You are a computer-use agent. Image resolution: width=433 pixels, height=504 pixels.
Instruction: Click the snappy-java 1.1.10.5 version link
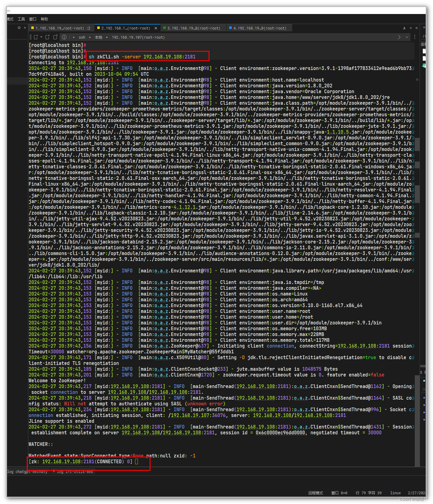tap(338, 132)
